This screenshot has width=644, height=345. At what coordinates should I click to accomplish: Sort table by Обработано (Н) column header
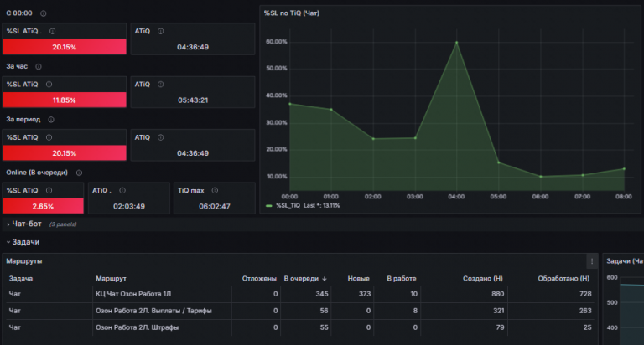[x=563, y=279]
